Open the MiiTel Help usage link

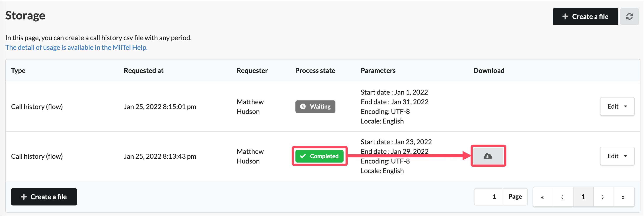(x=76, y=47)
